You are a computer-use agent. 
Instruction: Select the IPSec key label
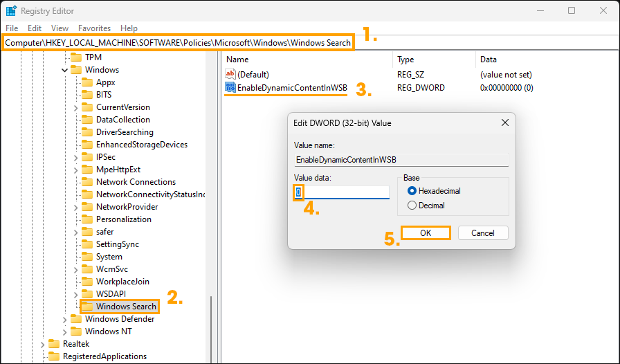click(x=106, y=157)
